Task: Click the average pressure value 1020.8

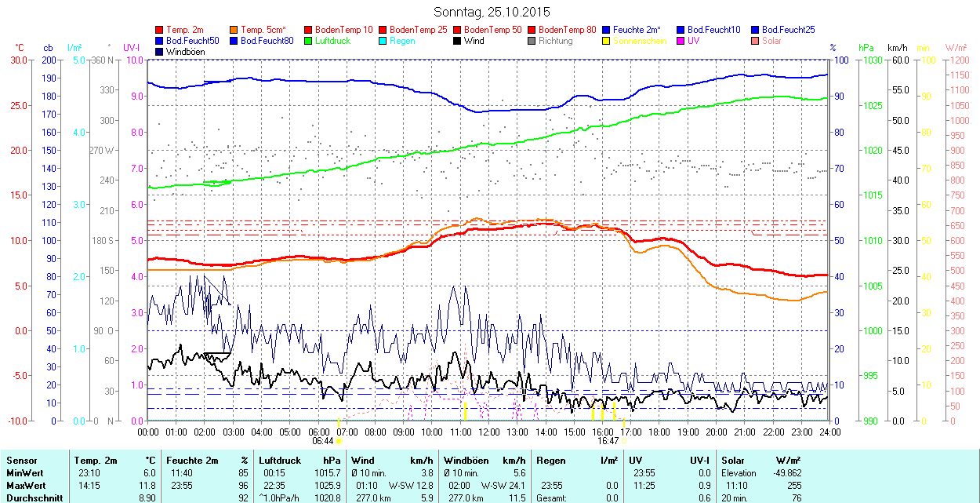Action: coord(328,498)
